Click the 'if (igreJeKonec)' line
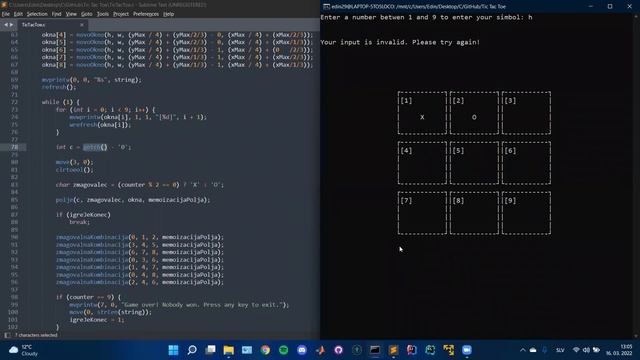 tap(83, 215)
